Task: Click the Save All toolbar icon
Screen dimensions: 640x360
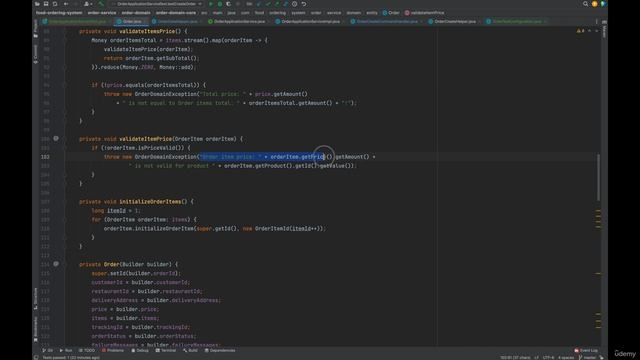Action: (x=46, y=4)
